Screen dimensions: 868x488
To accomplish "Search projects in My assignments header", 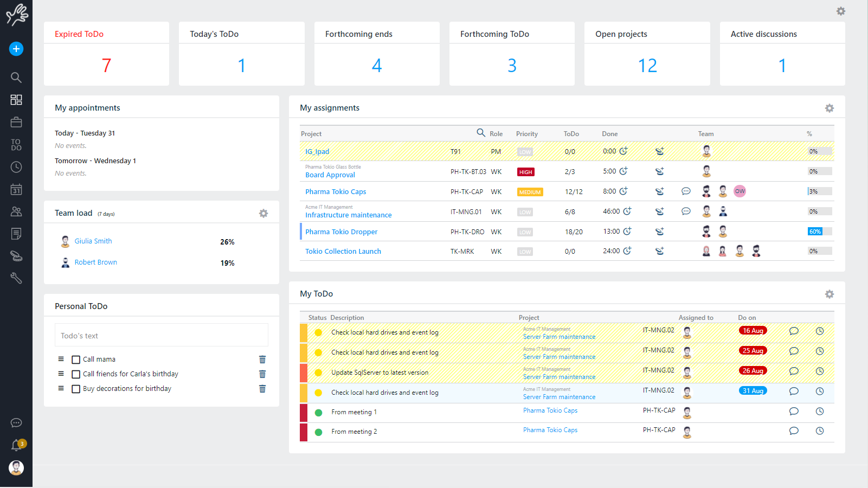I will pyautogui.click(x=480, y=133).
